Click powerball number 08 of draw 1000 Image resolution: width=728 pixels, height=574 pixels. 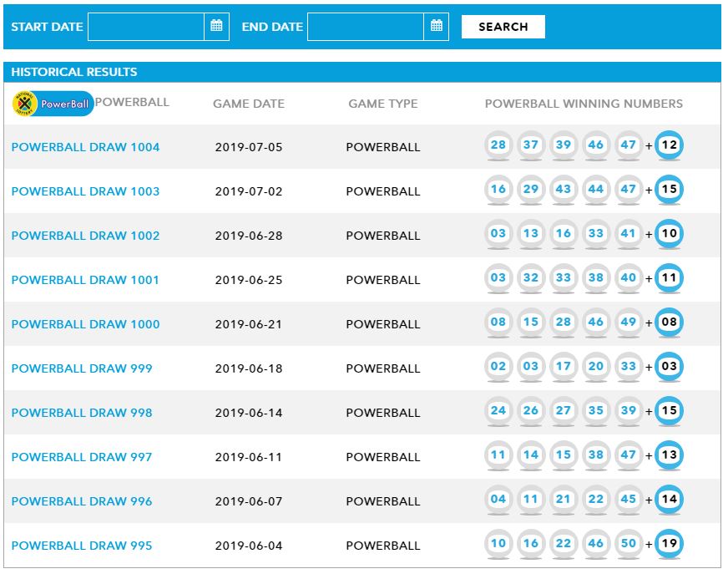669,323
